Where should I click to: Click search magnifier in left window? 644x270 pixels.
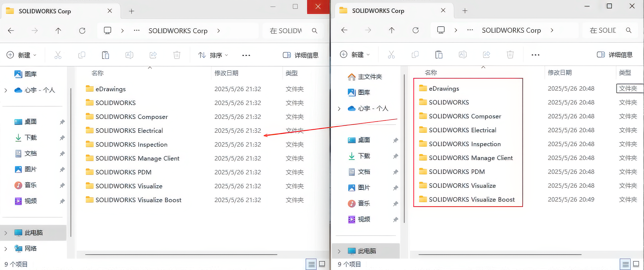[315, 31]
